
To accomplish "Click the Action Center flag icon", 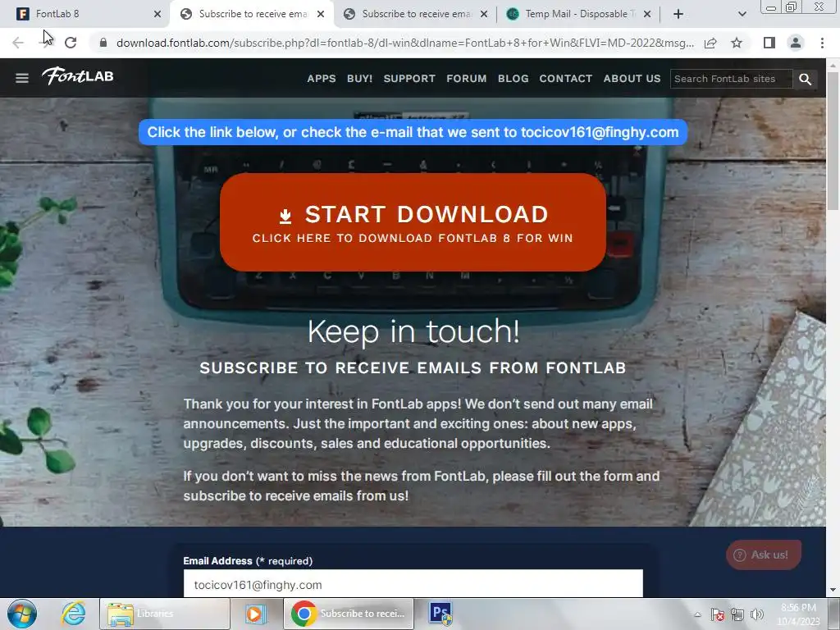I will point(717,615).
